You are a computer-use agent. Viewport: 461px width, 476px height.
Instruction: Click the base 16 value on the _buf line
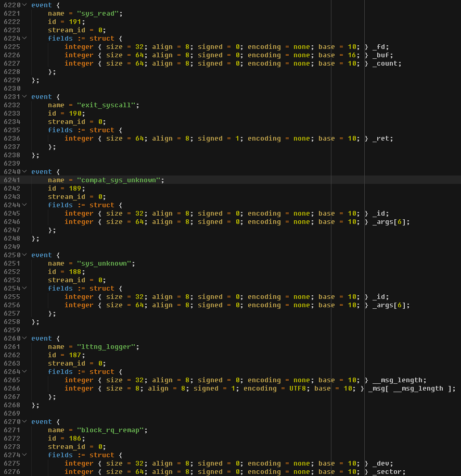pos(351,55)
